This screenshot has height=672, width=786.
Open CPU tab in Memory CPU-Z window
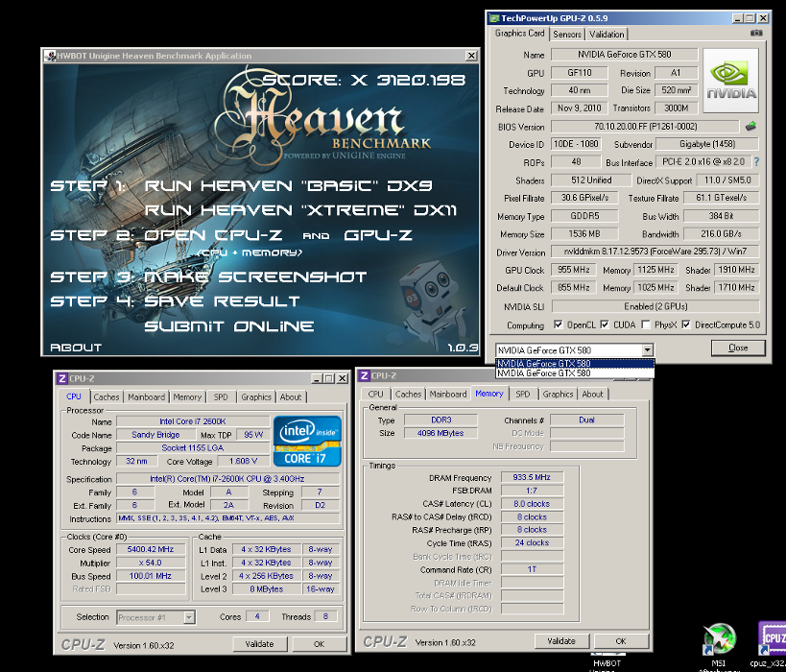[375, 395]
